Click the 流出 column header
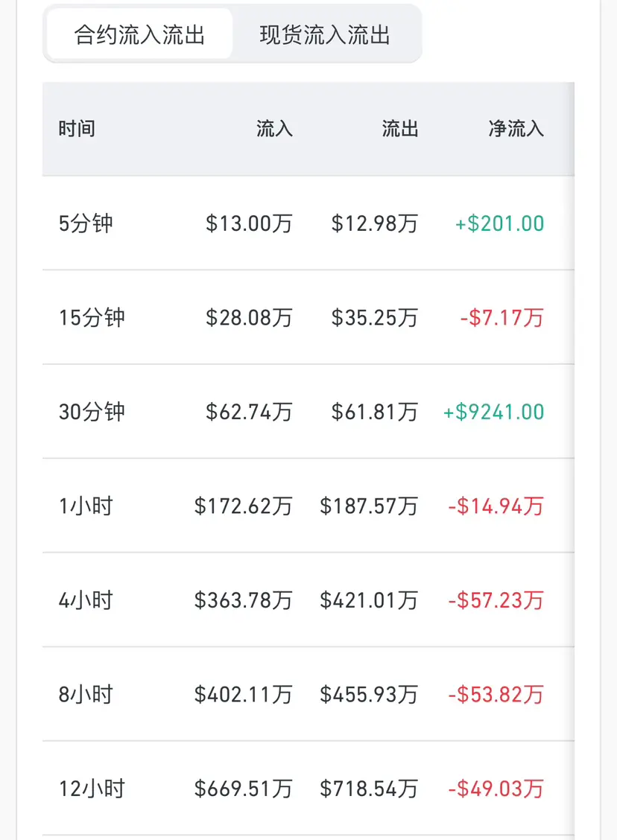 [400, 129]
